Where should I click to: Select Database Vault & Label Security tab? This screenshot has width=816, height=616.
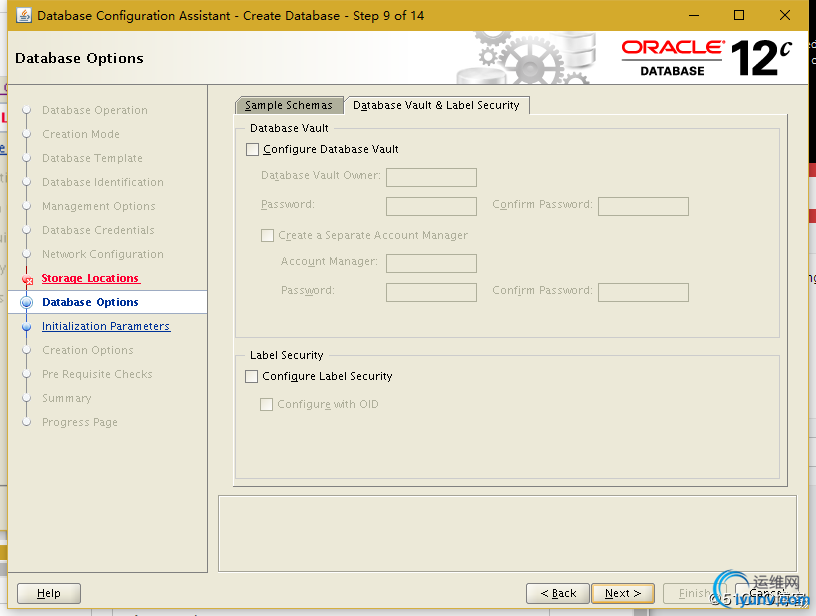[x=436, y=105]
